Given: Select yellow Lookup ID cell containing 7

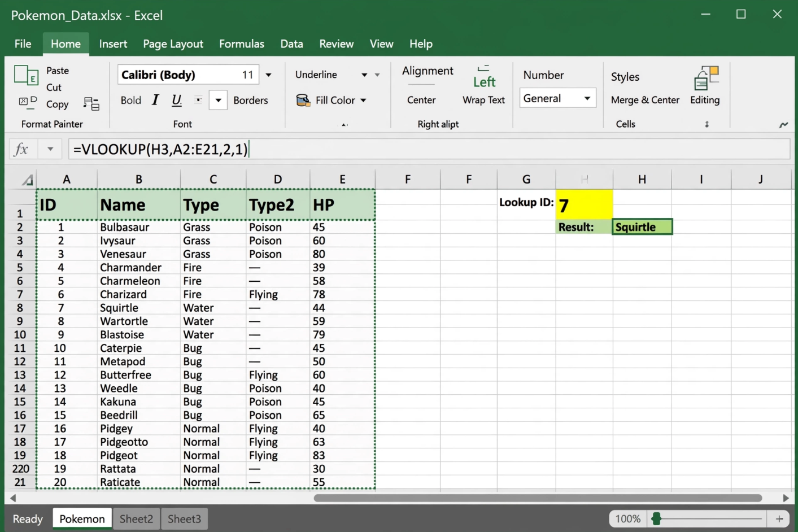Looking at the screenshot, I should click(x=584, y=204).
